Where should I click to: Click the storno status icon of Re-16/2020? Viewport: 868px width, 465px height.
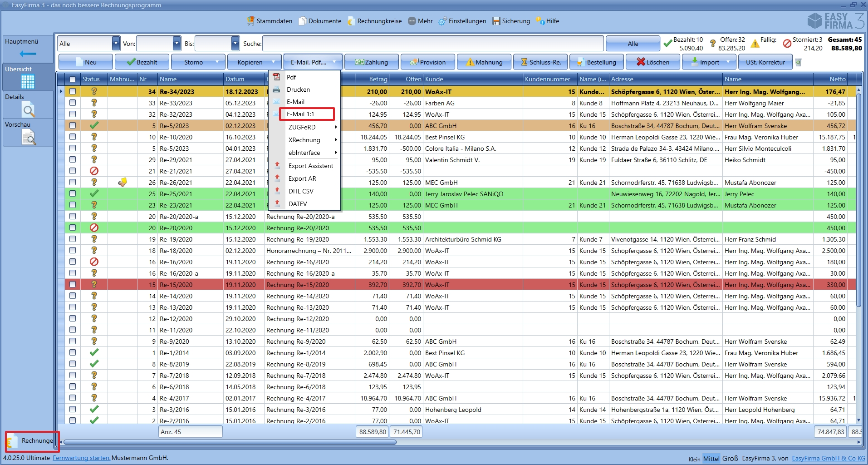tap(94, 262)
